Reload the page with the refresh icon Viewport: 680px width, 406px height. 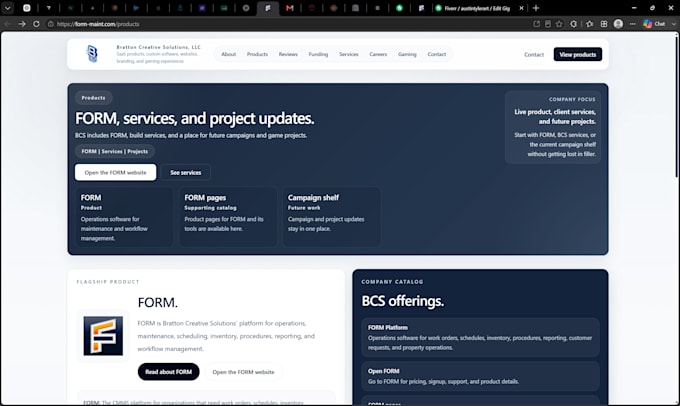tap(36, 24)
